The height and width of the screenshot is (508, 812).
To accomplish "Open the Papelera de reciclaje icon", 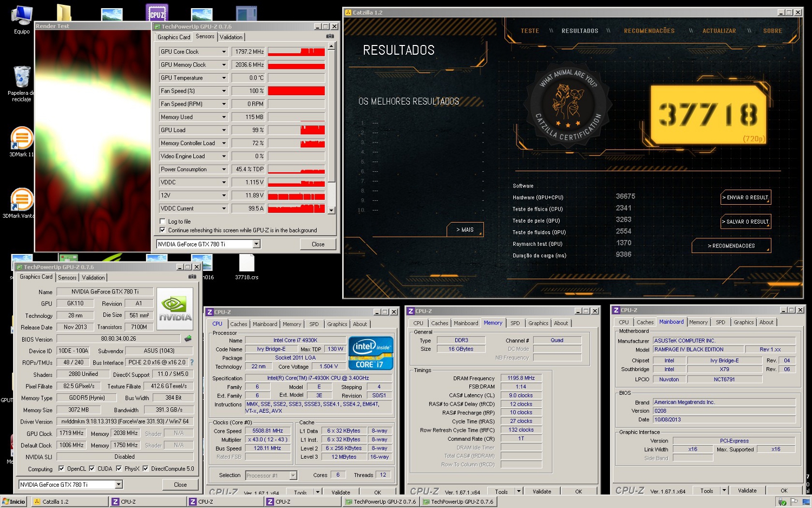I will click(22, 77).
